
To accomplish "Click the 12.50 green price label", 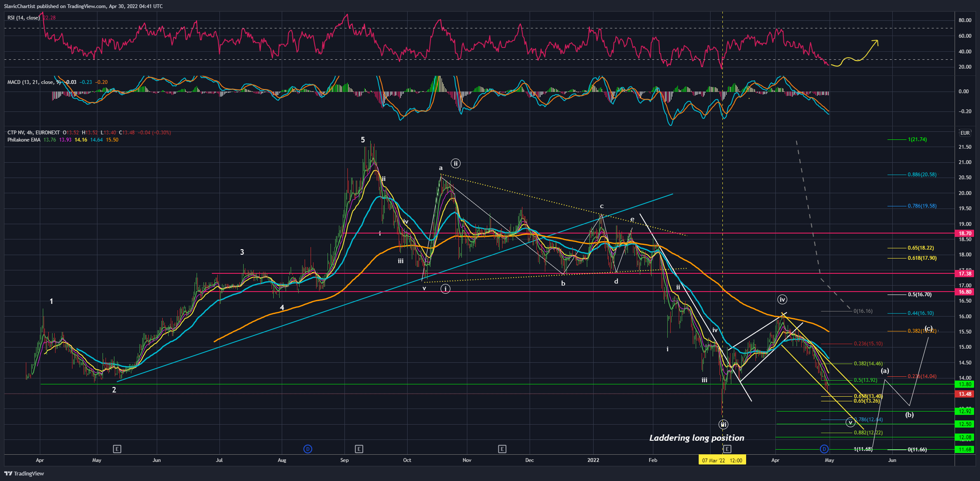I will coord(965,424).
